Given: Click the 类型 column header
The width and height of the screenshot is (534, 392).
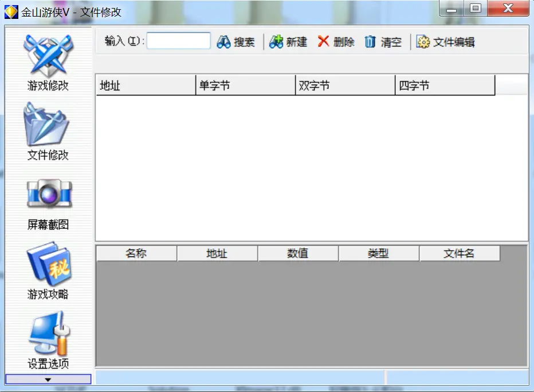Looking at the screenshot, I should point(379,254).
